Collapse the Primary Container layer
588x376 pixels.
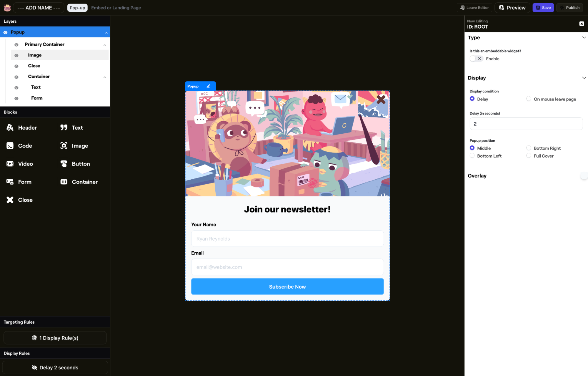pos(105,45)
